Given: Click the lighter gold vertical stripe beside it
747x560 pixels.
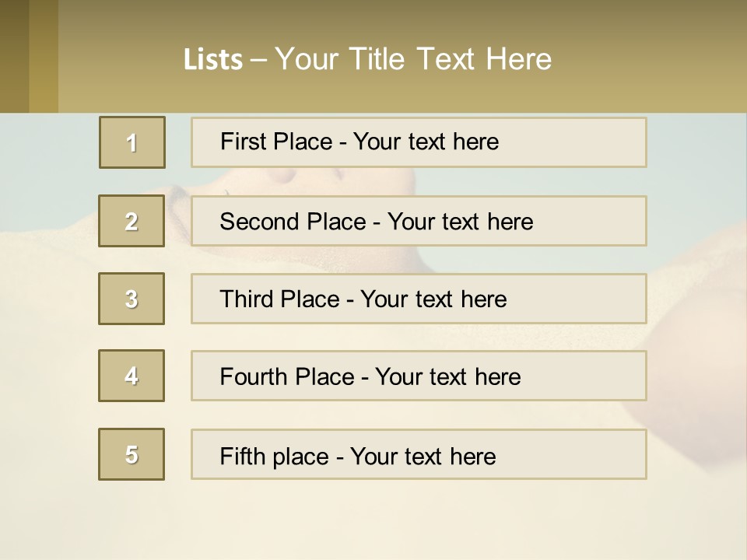Looking at the screenshot, I should pos(44,56).
